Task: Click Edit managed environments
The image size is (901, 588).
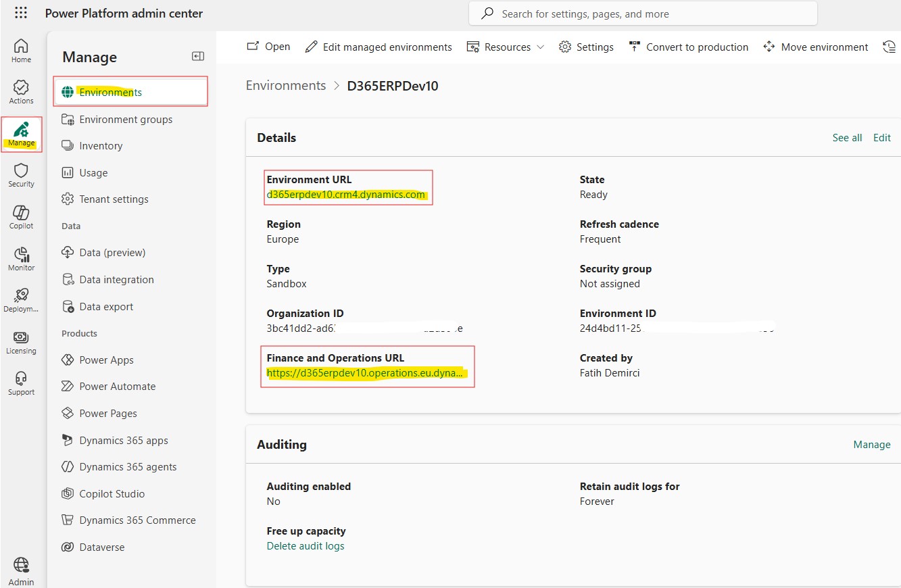Action: 379,47
